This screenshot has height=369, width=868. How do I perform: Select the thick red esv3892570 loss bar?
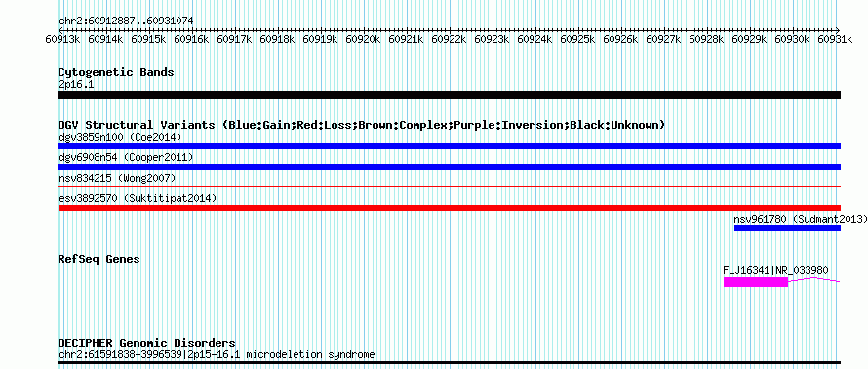[x=449, y=208]
